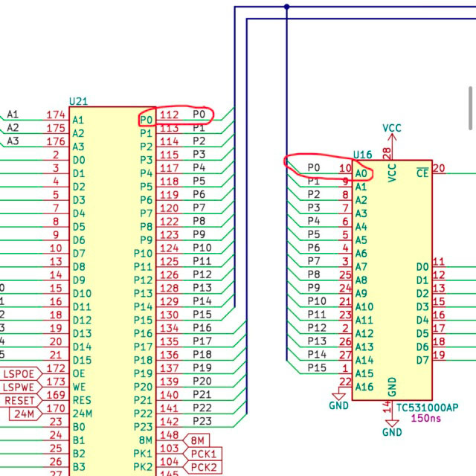Click the D7 pin name inside U16

pos(422,360)
